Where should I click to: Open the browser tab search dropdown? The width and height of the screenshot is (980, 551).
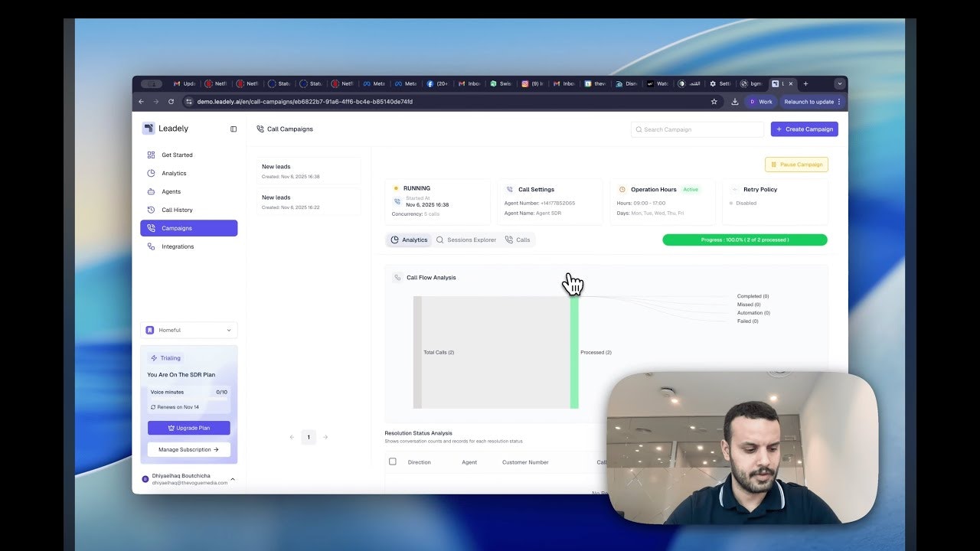[839, 83]
